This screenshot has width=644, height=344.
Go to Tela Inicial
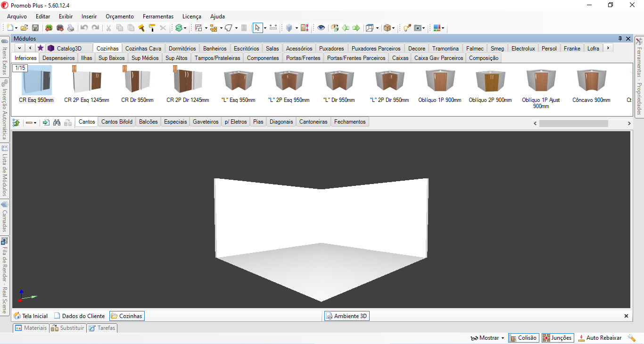[31, 316]
